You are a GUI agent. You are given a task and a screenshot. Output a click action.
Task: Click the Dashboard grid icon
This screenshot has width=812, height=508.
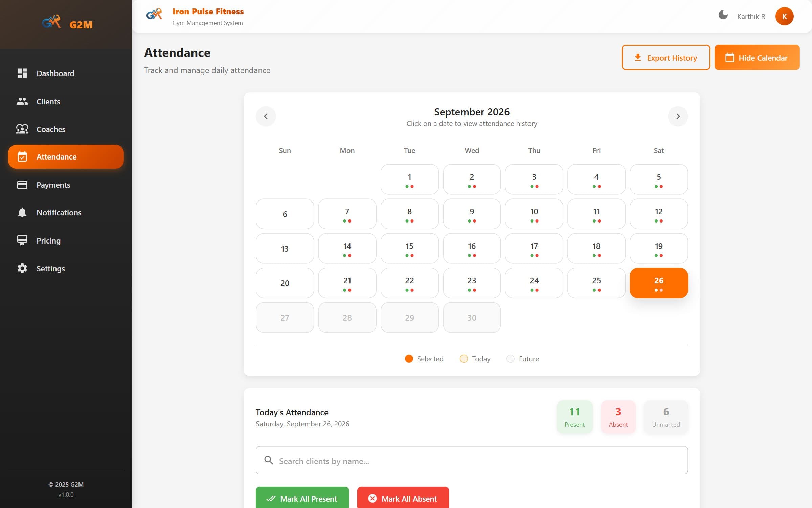click(x=22, y=73)
